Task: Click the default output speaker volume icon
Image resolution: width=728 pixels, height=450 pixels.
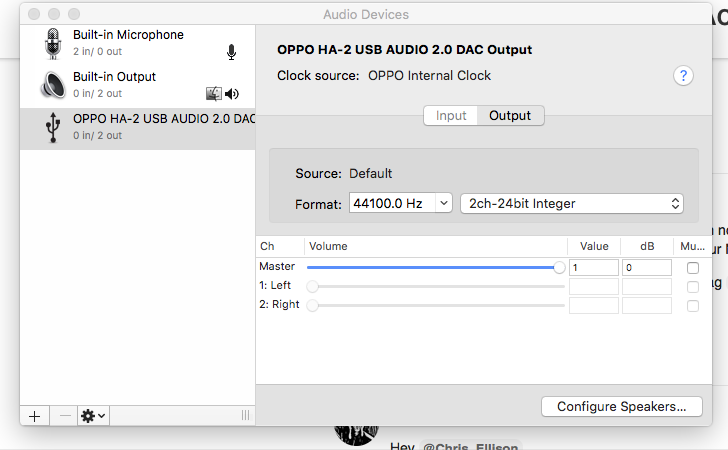Action: coord(232,94)
